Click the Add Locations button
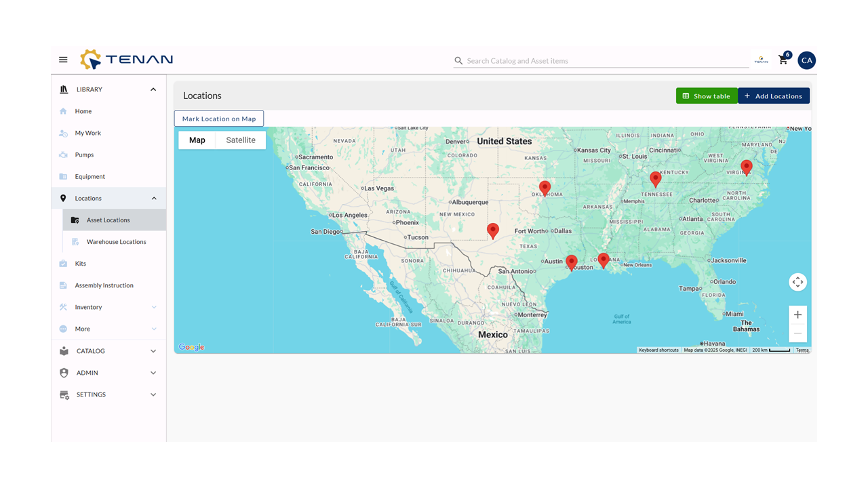 point(773,96)
